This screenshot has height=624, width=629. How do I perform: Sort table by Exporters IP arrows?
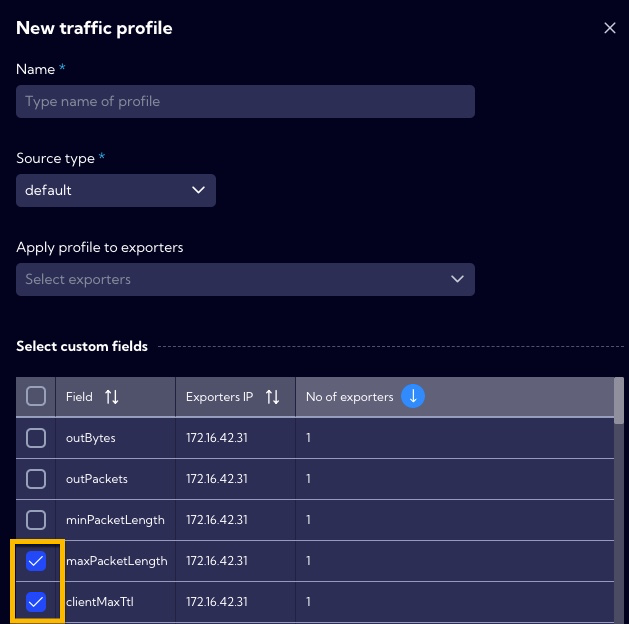pyautogui.click(x=272, y=397)
